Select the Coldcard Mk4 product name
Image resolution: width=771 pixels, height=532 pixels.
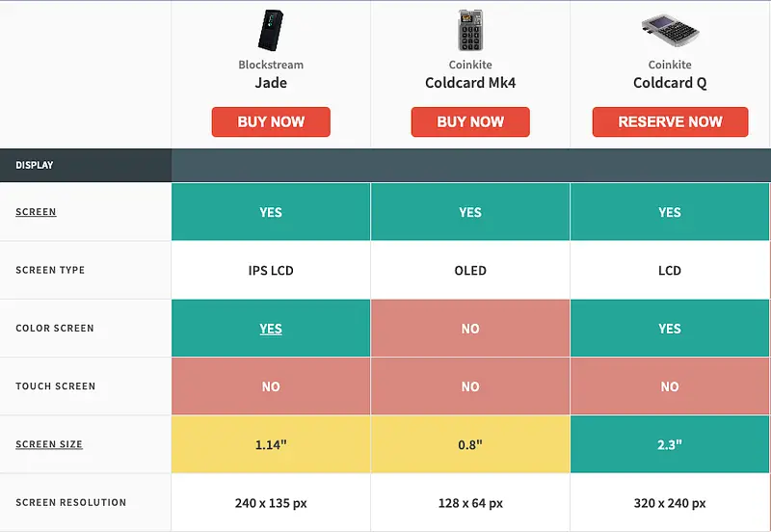click(470, 83)
